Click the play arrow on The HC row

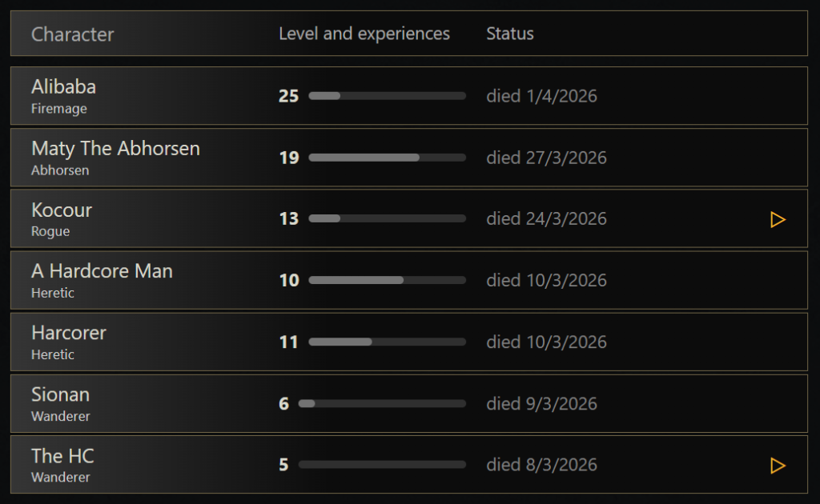777,466
